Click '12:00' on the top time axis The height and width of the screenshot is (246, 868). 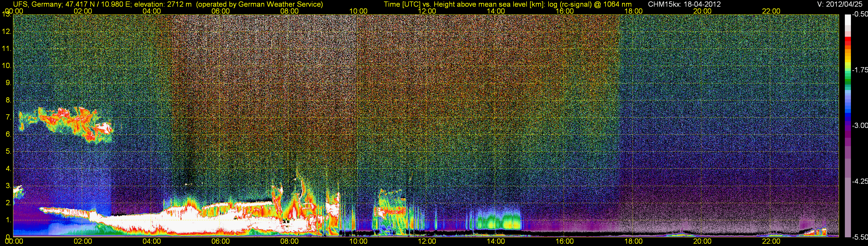427,11
